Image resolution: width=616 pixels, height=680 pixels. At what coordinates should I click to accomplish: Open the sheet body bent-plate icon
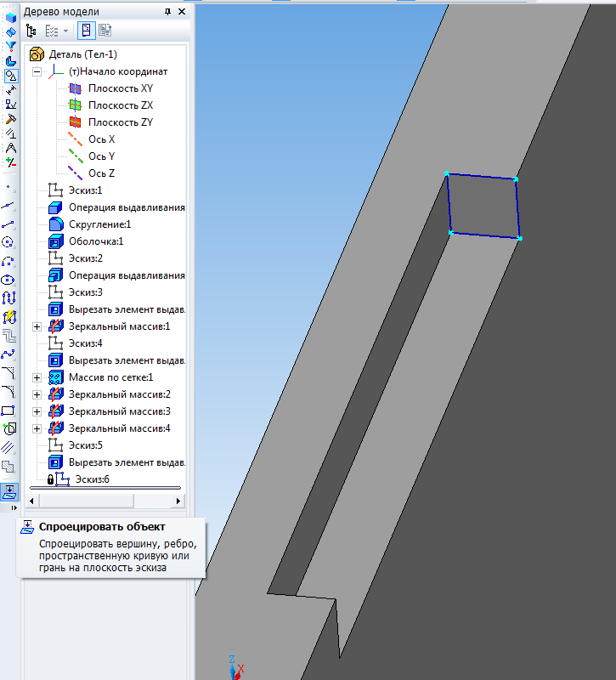click(x=10, y=61)
